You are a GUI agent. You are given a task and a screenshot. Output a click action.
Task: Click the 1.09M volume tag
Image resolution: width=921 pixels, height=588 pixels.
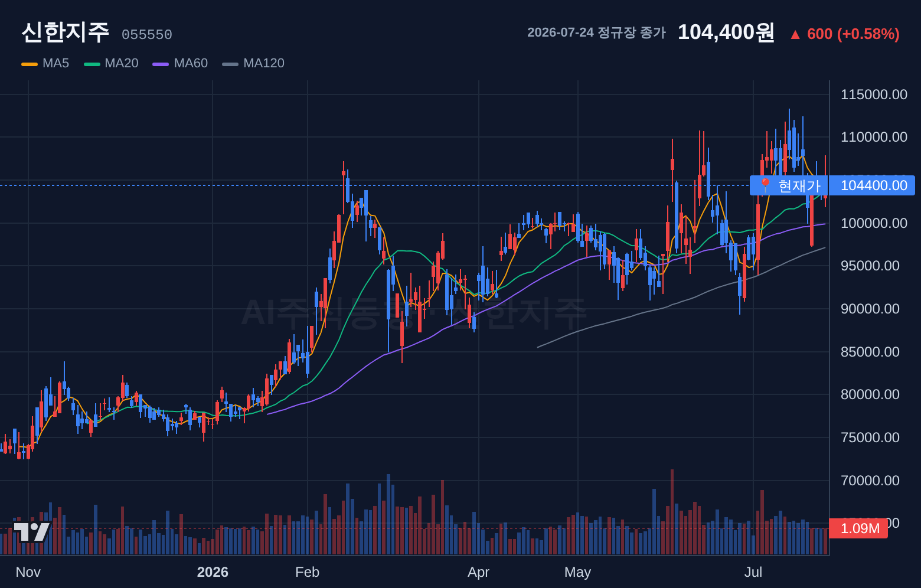858,528
